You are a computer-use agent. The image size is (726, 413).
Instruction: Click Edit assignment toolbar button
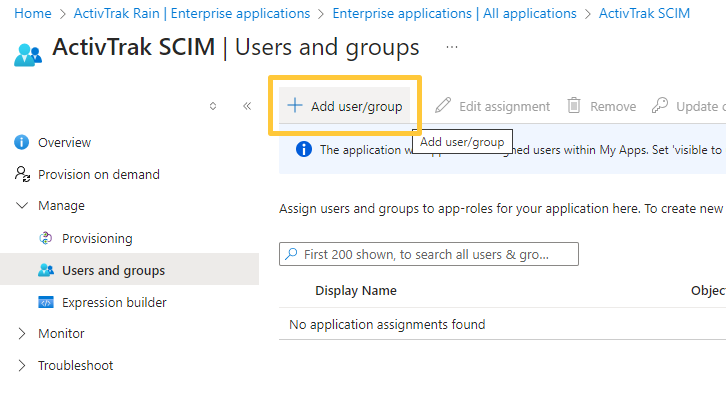click(x=492, y=106)
